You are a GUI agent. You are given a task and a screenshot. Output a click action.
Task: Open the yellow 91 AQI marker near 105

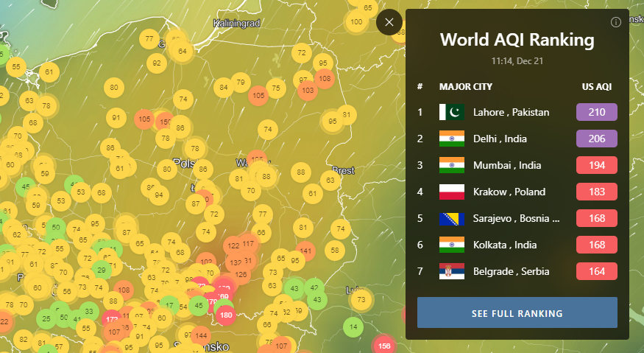click(x=116, y=118)
